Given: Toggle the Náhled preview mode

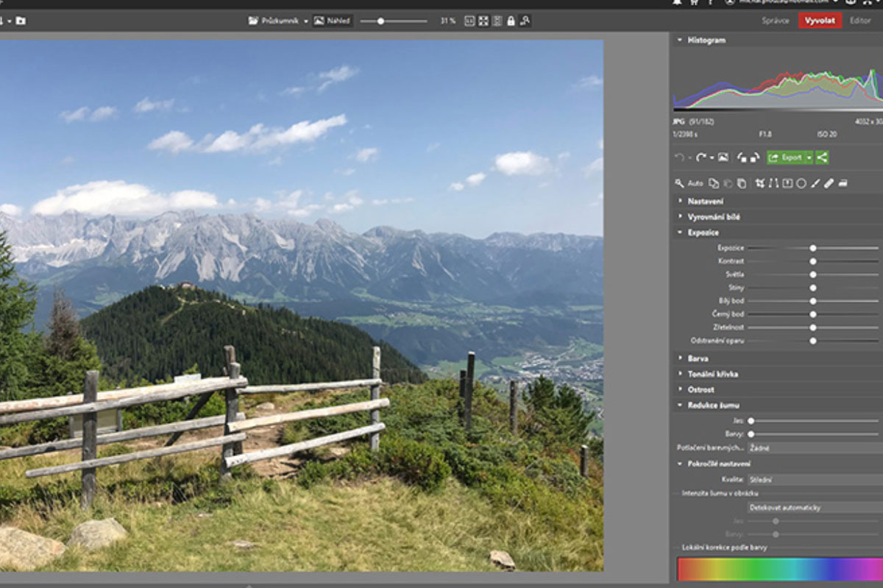Looking at the screenshot, I should tap(332, 21).
